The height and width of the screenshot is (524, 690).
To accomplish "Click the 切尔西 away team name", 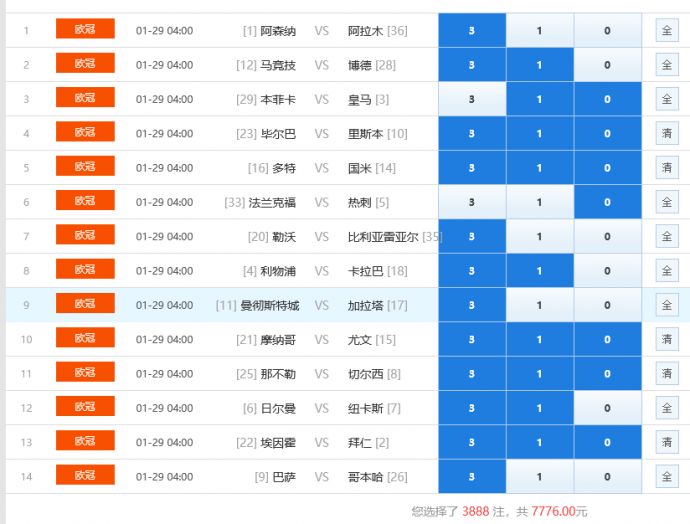I will point(365,374).
